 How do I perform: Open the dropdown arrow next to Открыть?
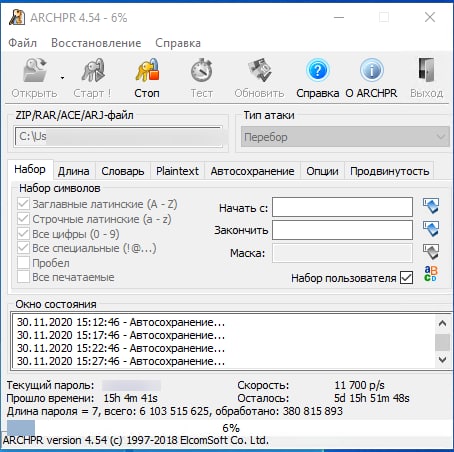click(x=62, y=78)
